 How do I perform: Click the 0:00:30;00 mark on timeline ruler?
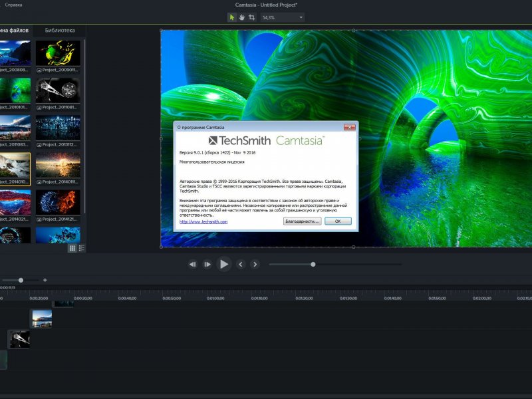[x=82, y=299]
